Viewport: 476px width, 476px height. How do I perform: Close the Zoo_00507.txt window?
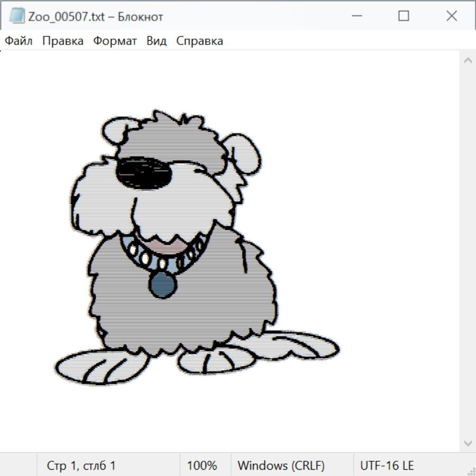coord(452,16)
